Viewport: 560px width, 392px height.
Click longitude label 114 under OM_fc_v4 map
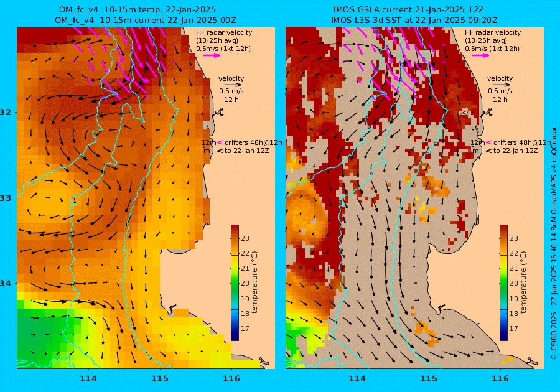point(88,379)
